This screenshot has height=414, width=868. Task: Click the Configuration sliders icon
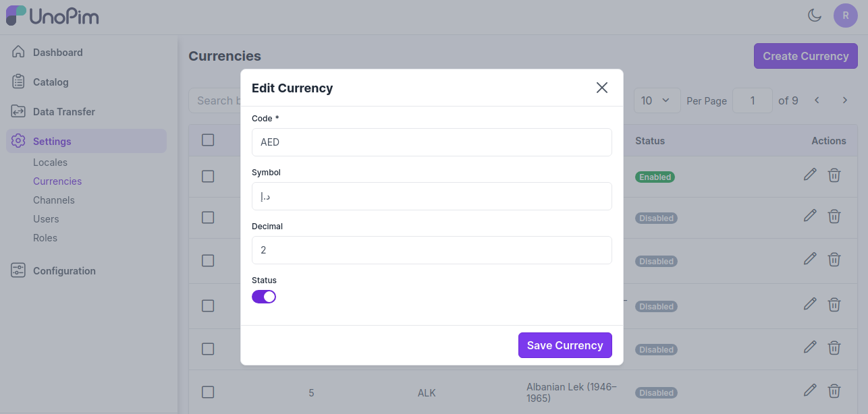click(x=19, y=270)
